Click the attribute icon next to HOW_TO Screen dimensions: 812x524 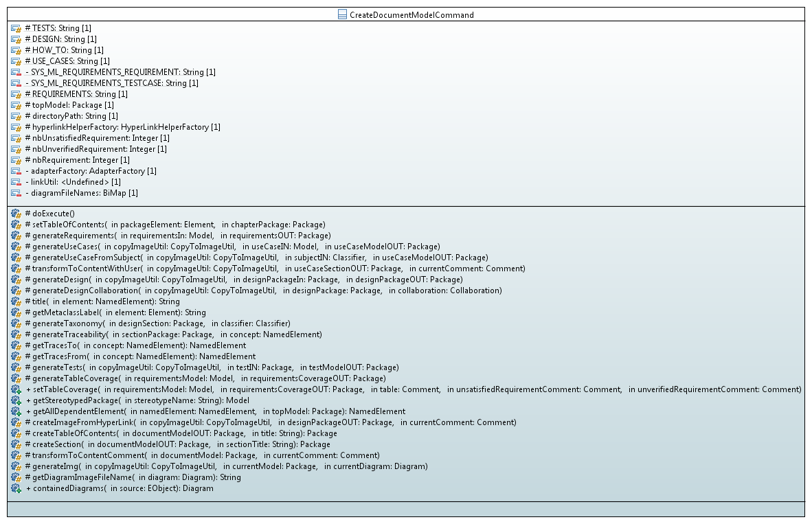(x=16, y=50)
